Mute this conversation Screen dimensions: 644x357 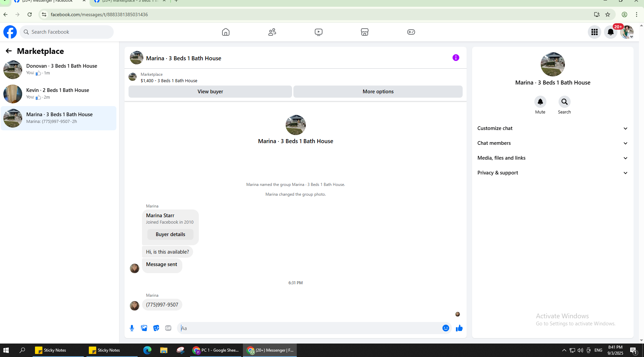(x=540, y=102)
